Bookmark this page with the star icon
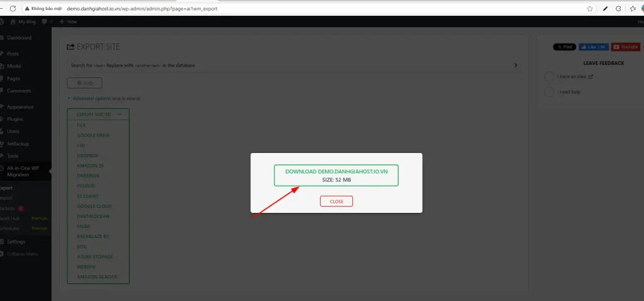Viewport: 644px width, 301px height. [x=590, y=9]
